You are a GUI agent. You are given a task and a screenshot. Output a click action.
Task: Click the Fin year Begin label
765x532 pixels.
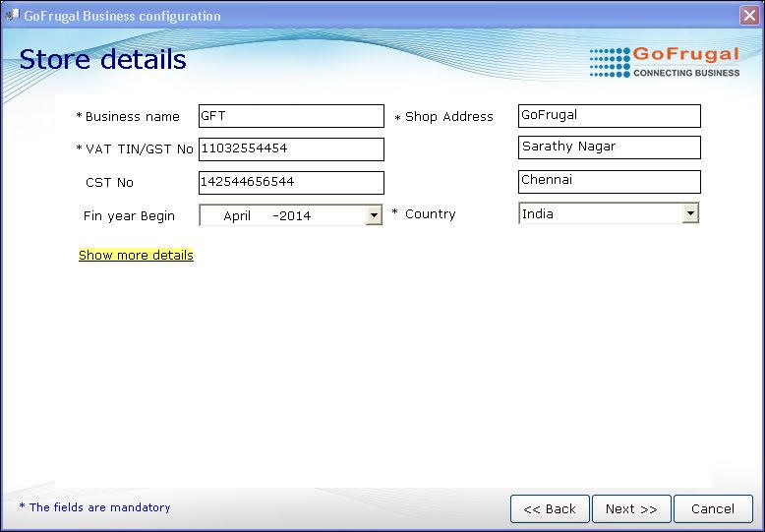tap(129, 215)
